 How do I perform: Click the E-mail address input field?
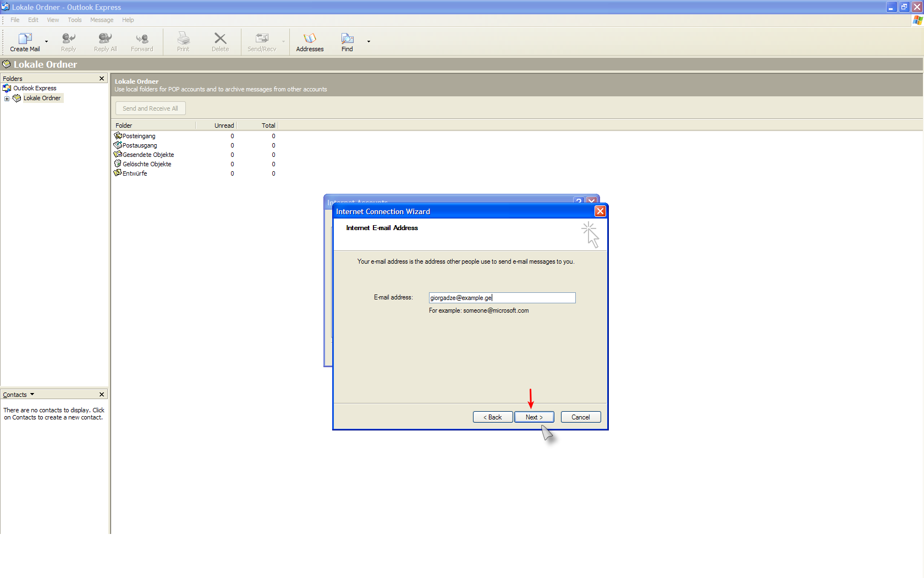(x=502, y=298)
